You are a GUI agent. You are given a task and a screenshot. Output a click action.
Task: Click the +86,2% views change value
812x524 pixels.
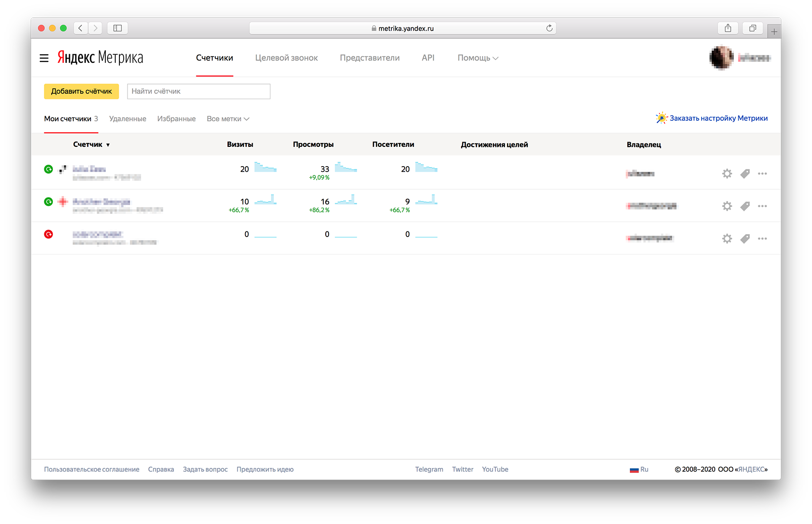[319, 210]
